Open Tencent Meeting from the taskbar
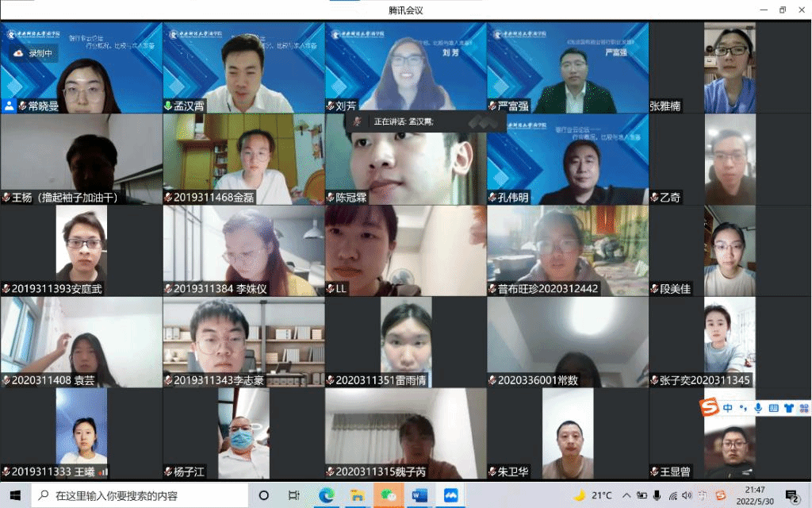The height and width of the screenshot is (508, 812). pyautogui.click(x=450, y=495)
